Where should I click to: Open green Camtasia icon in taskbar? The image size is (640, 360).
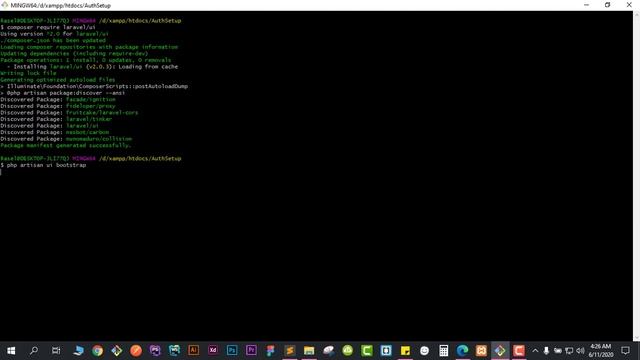coord(367,351)
